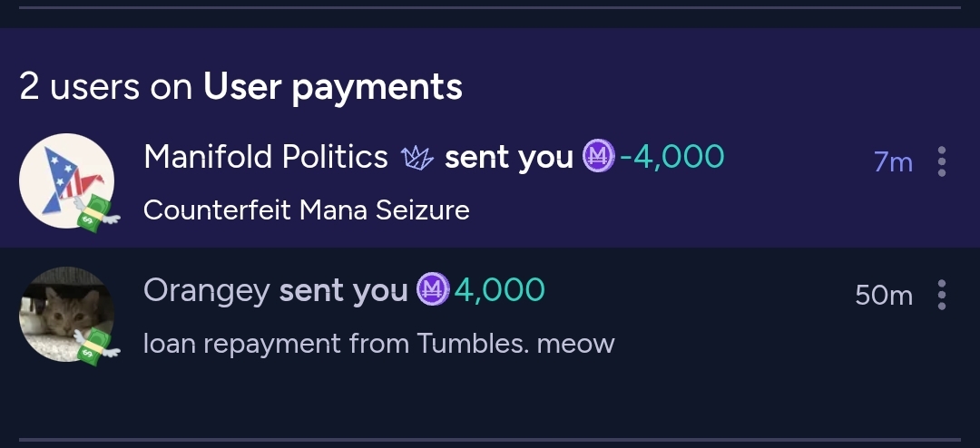Click the 7m timestamp
Viewport: 980px width, 448px height.
click(893, 162)
